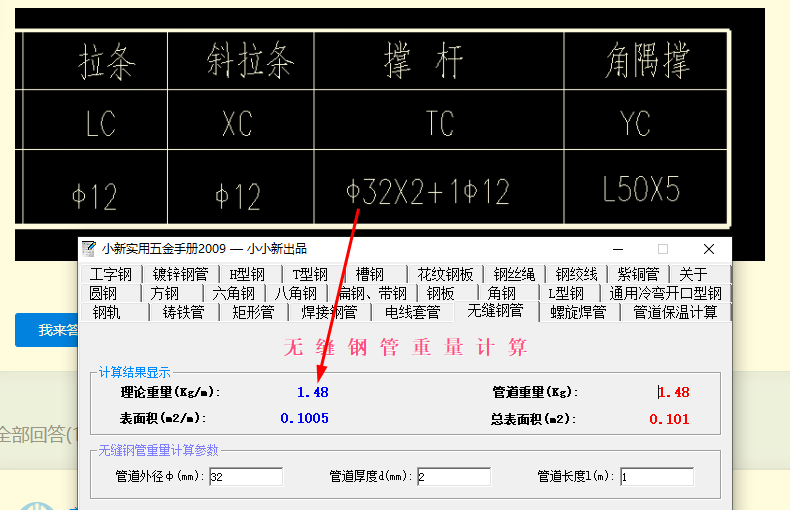Open the T型钢 tab
This screenshot has width=790, height=510.
(x=310, y=275)
